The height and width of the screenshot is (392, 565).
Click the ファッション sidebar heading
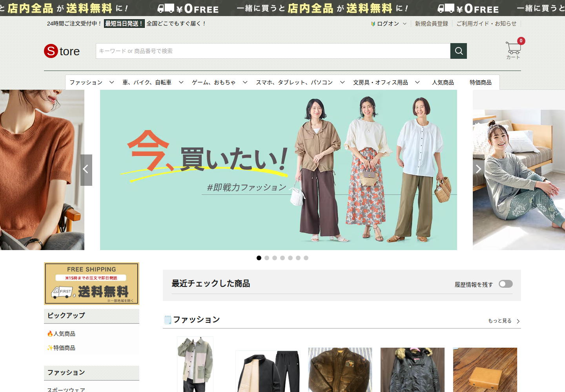tap(66, 372)
